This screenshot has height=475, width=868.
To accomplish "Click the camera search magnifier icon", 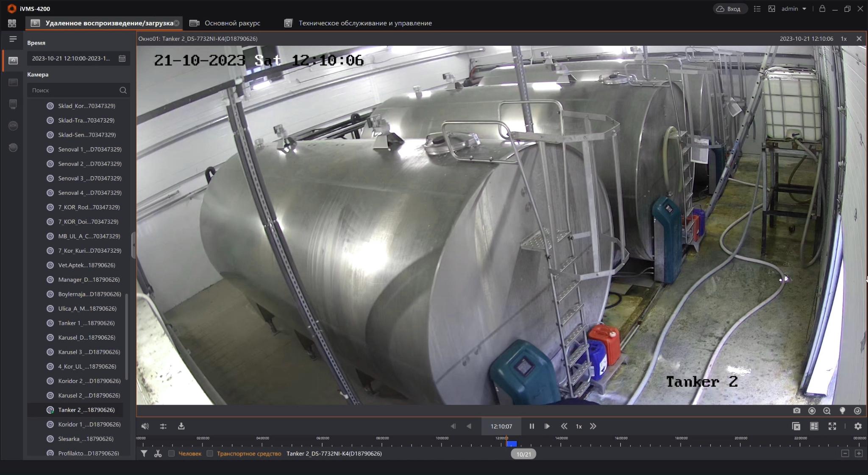I will point(123,90).
